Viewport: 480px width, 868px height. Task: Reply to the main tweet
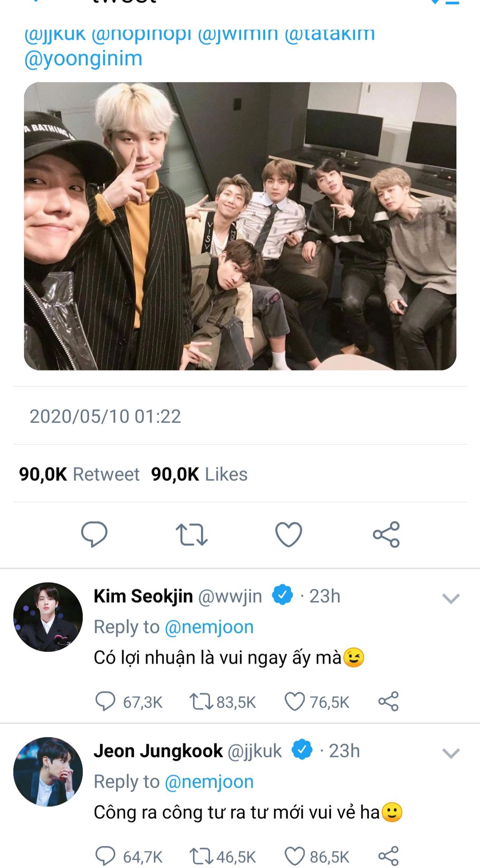tap(94, 534)
